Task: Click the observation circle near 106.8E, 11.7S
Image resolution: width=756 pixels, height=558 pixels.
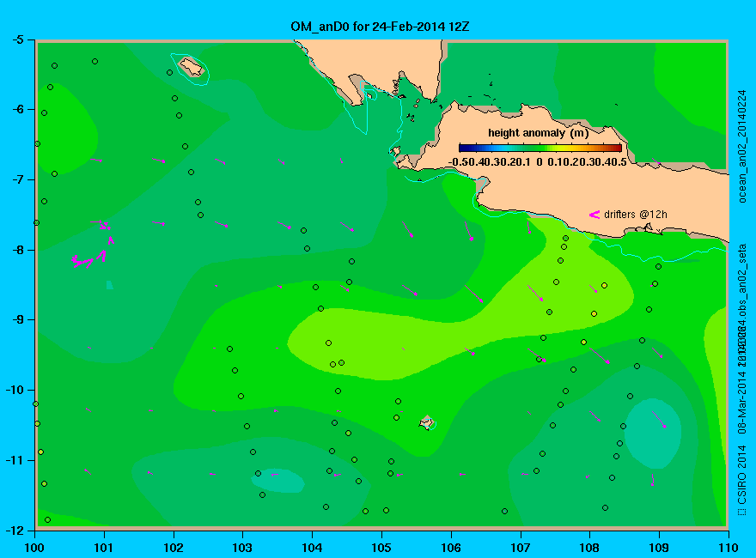Action: [x=505, y=512]
